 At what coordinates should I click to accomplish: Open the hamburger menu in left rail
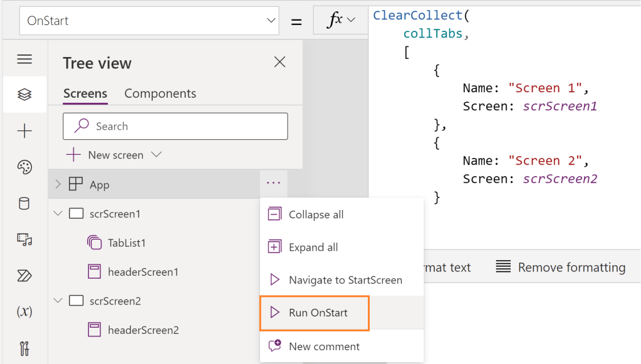[x=24, y=60]
